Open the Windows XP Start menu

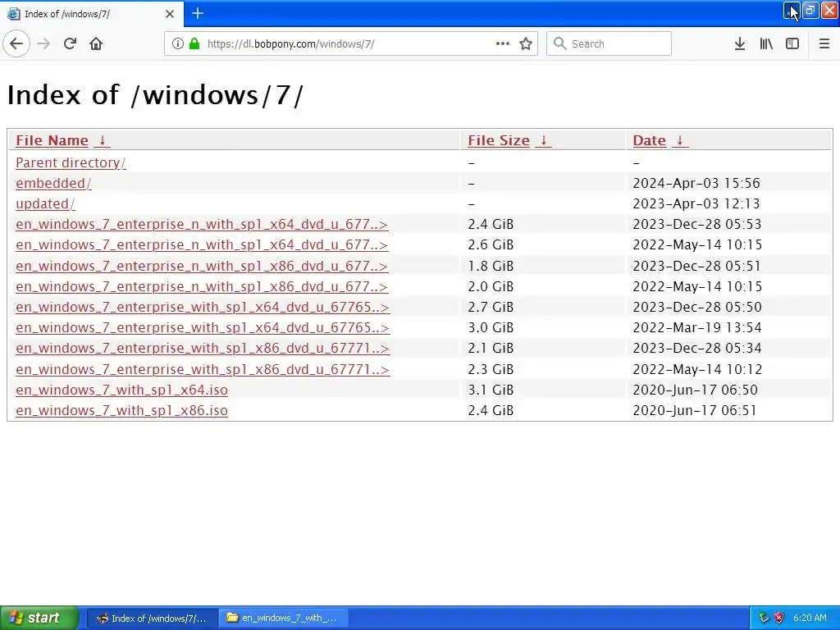[39, 618]
